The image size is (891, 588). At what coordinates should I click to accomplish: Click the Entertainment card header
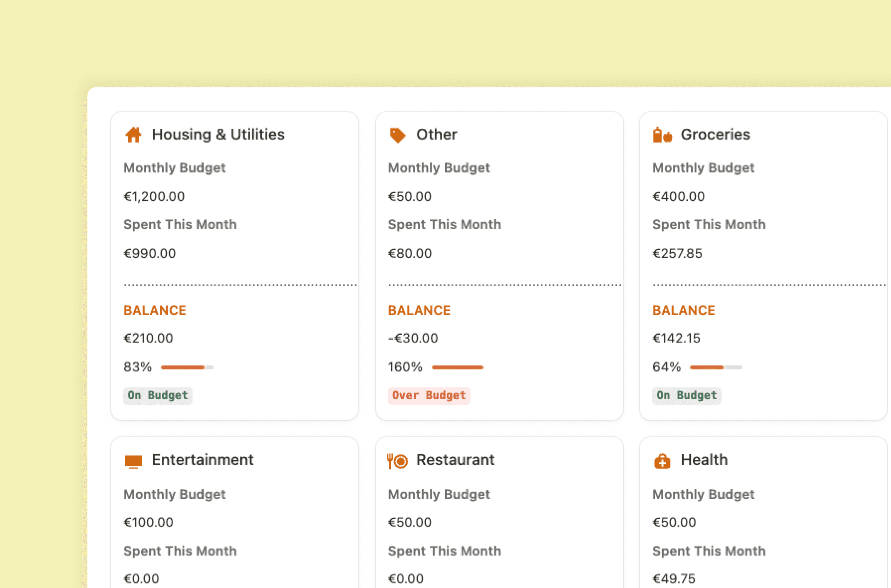202,460
